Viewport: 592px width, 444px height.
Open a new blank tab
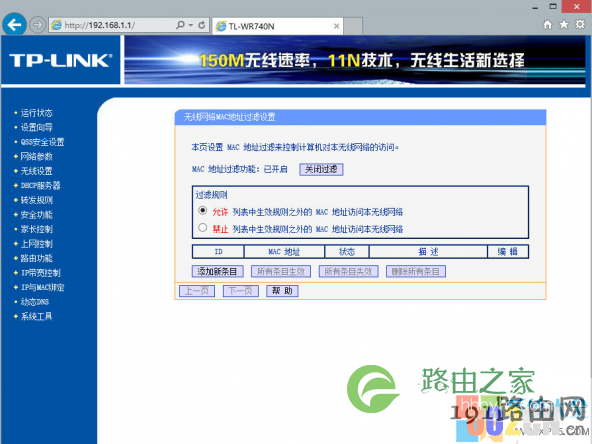tap(353, 26)
